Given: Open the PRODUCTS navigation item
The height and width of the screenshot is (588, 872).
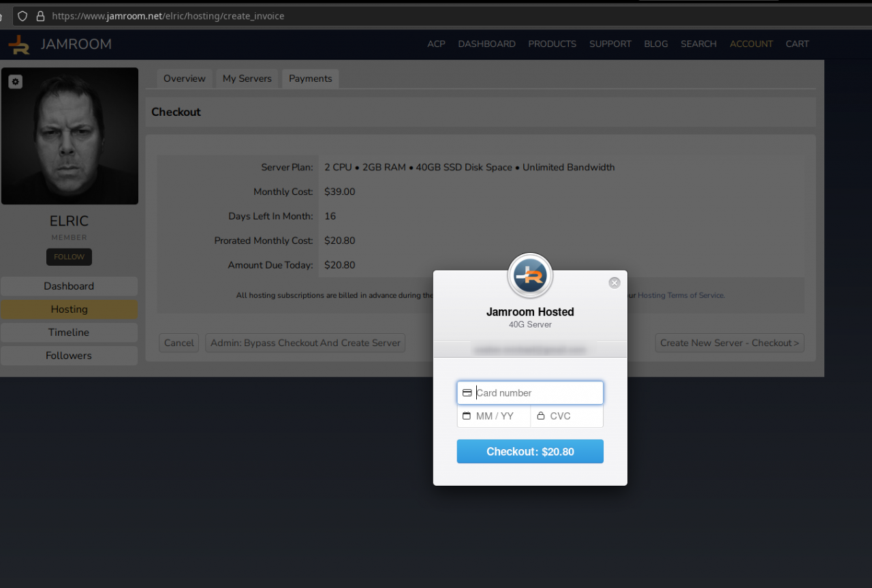Looking at the screenshot, I should pos(552,44).
